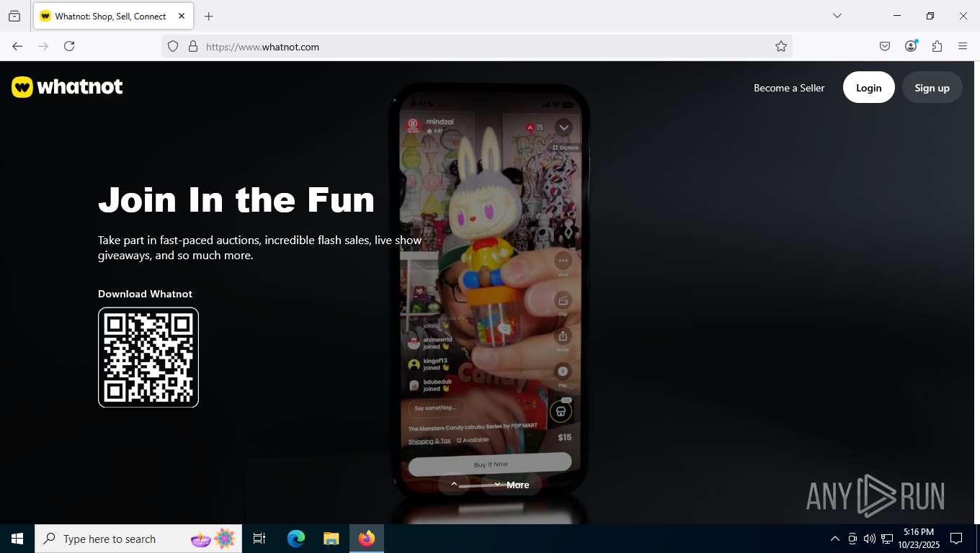Image resolution: width=980 pixels, height=553 pixels.
Task: Bookmark this page with the star
Action: tap(781, 46)
